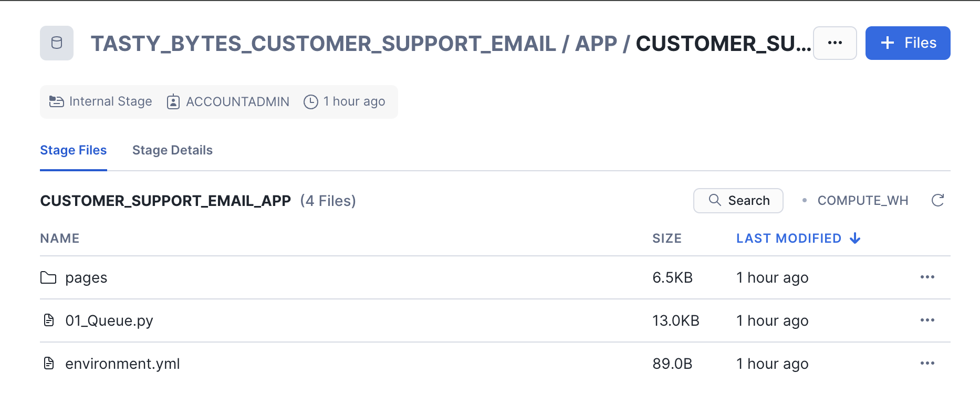Viewport: 980px width, 414px height.
Task: Sort files by the SIZE column
Action: (666, 239)
